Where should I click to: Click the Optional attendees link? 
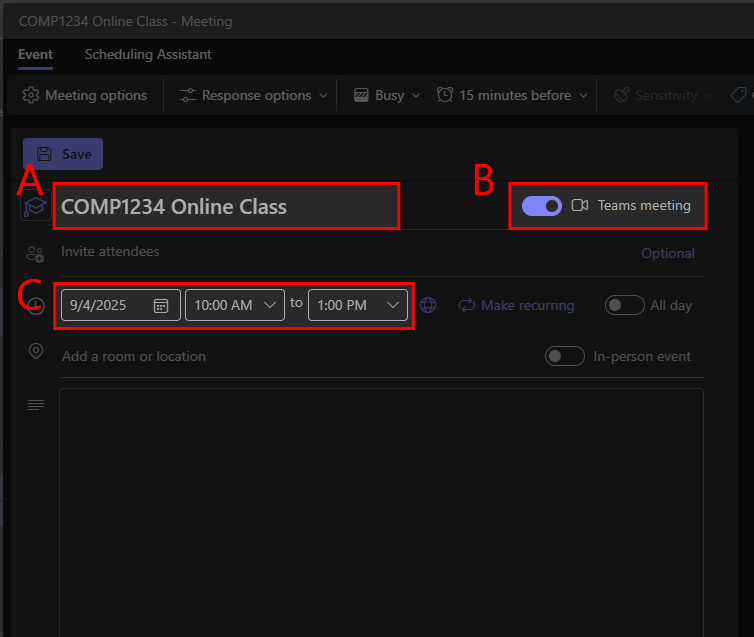pos(668,253)
